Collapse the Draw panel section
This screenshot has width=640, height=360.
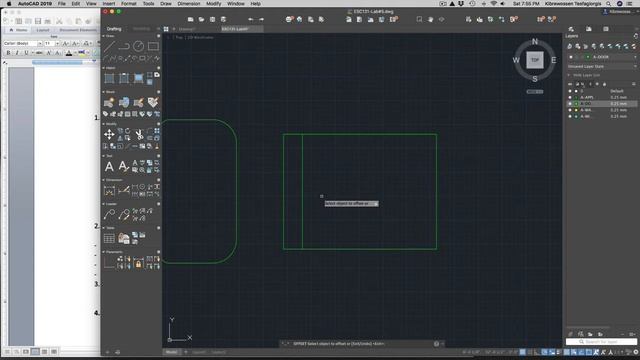click(103, 36)
